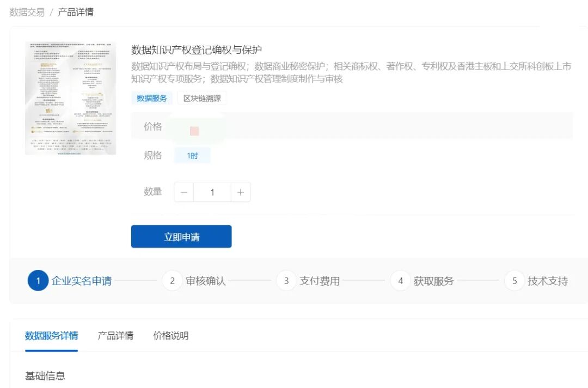The image size is (588, 388).
Task: Click the quantity input showing 1
Action: tap(212, 192)
